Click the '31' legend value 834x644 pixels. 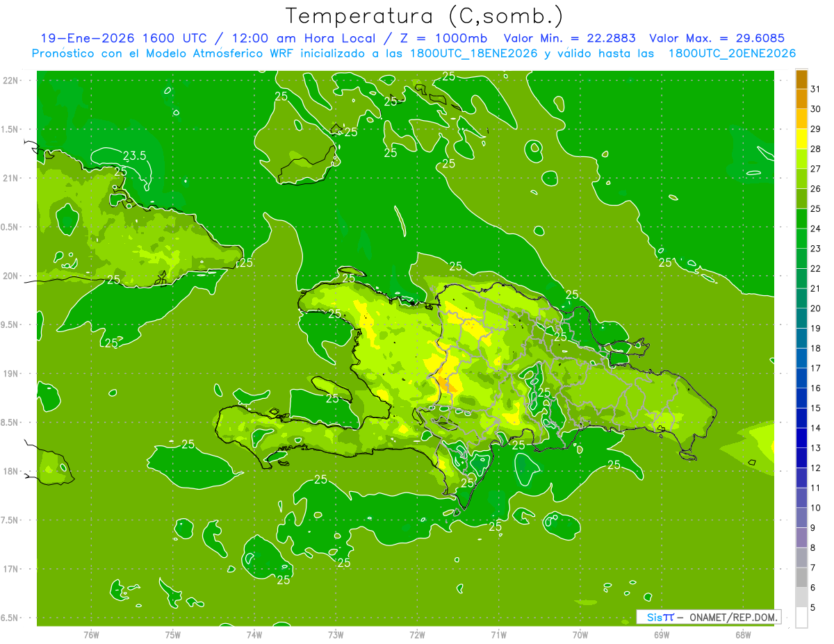pos(816,89)
